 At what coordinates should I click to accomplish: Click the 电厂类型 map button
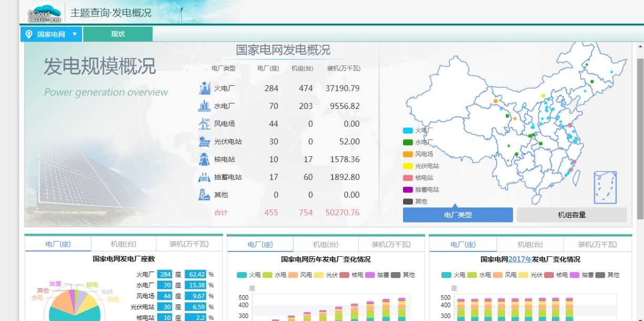(x=458, y=215)
